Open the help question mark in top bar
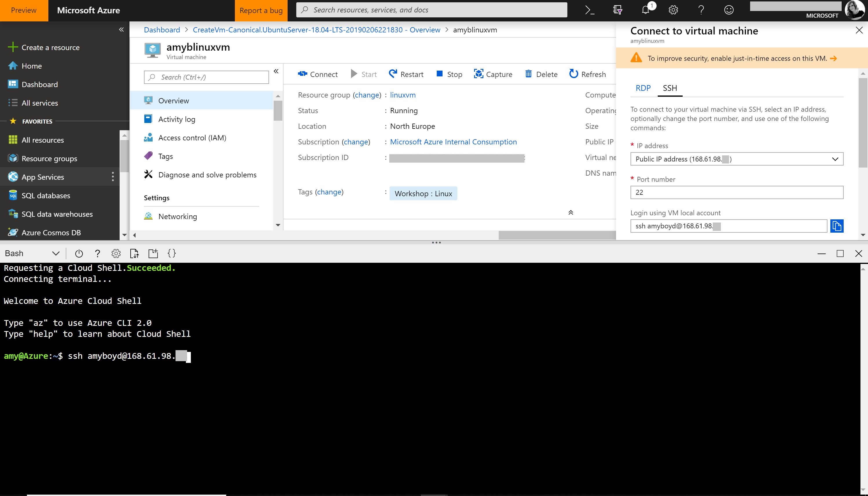 point(701,10)
